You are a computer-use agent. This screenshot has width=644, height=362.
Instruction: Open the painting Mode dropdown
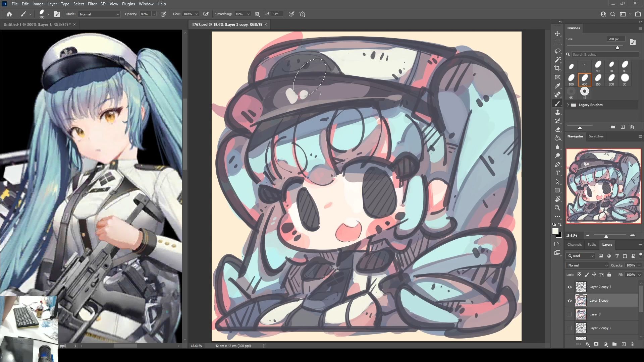click(x=99, y=14)
